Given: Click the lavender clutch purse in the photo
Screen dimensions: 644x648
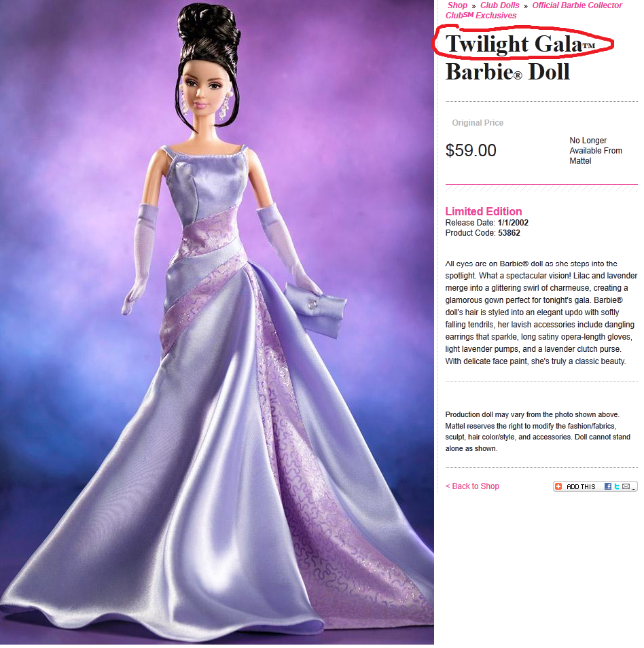Looking at the screenshot, I should 315,310.
